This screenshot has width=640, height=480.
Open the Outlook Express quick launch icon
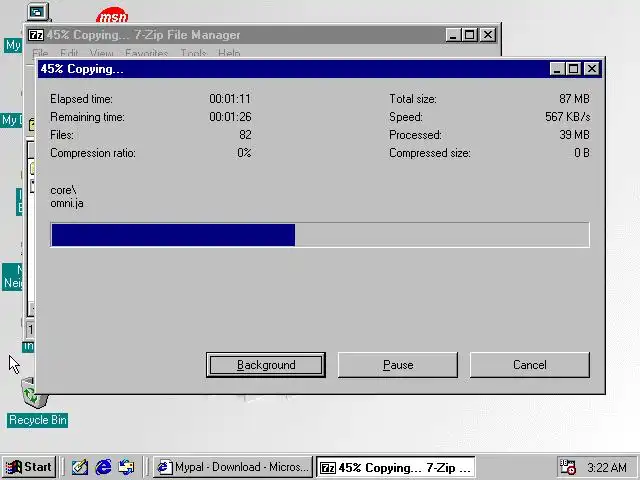coord(127,467)
